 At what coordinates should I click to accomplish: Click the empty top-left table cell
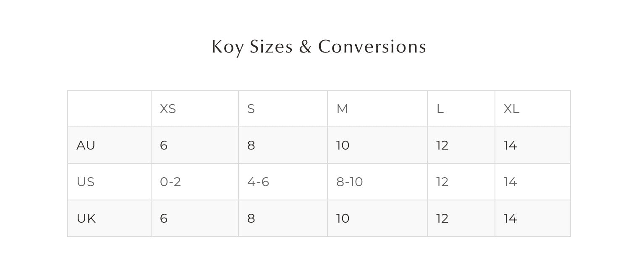pos(109,109)
